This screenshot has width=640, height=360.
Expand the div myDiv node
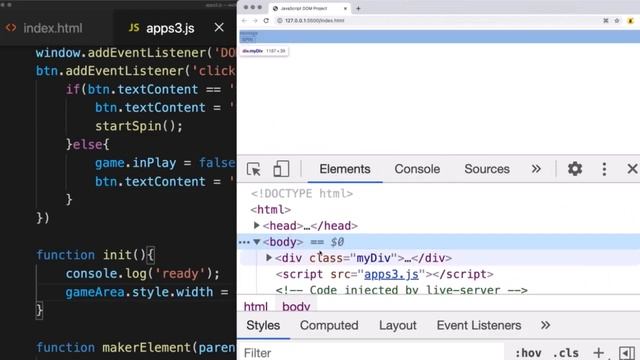click(269, 258)
